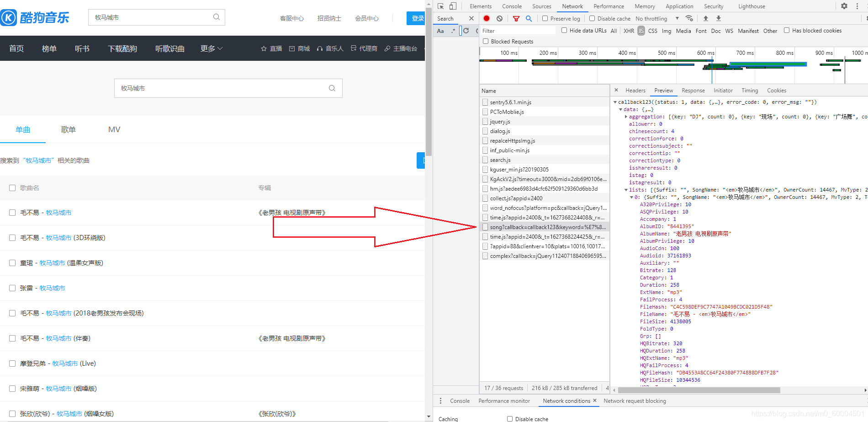This screenshot has height=422, width=868.
Task: Stop recording the network log with the red button
Action: [x=487, y=18]
